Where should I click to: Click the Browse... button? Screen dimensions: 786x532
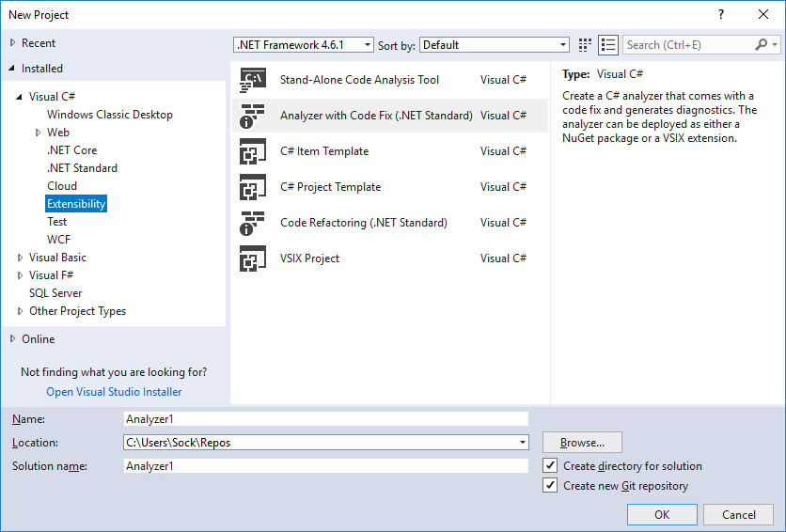pos(582,443)
